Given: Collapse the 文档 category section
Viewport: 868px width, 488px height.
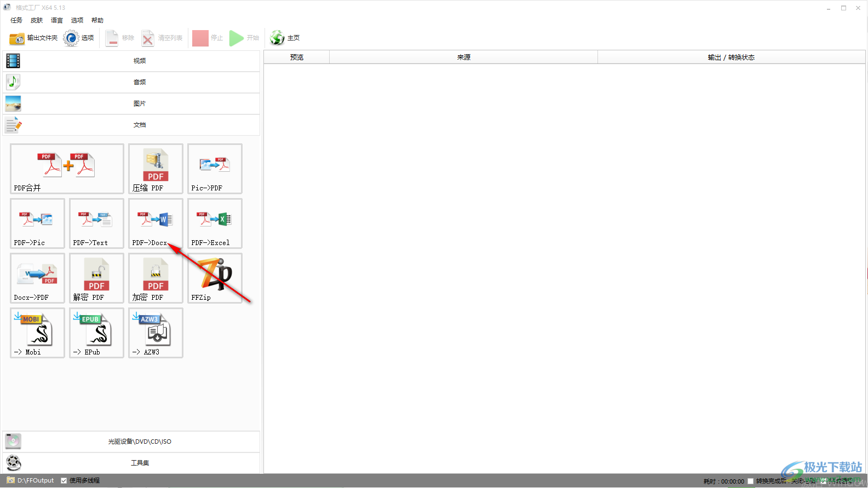Looking at the screenshot, I should (x=131, y=125).
